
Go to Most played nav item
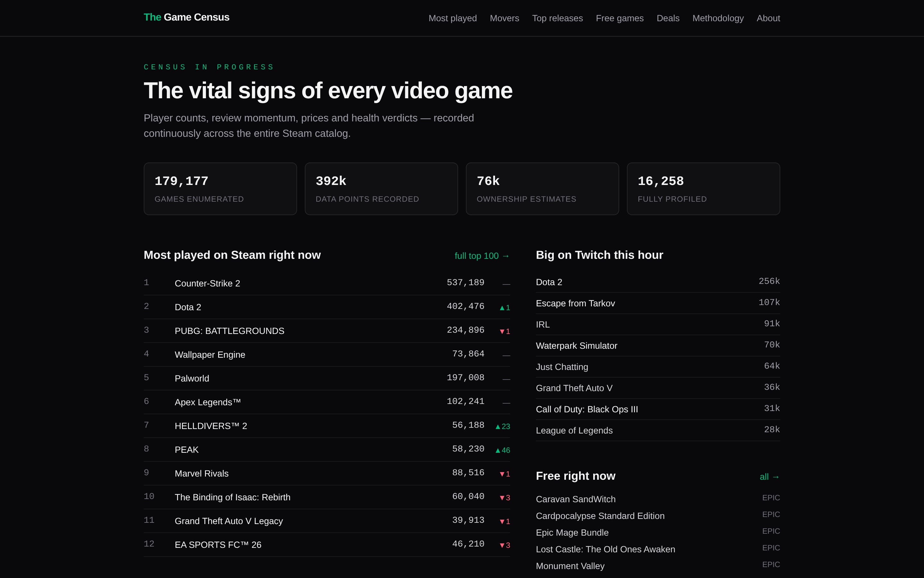coord(452,18)
